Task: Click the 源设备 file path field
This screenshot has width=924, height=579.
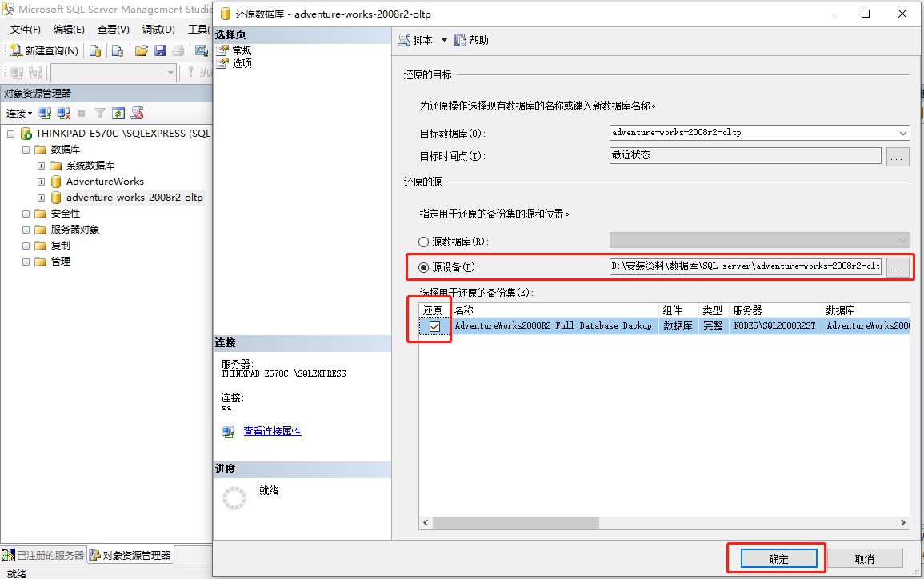Action: point(746,266)
